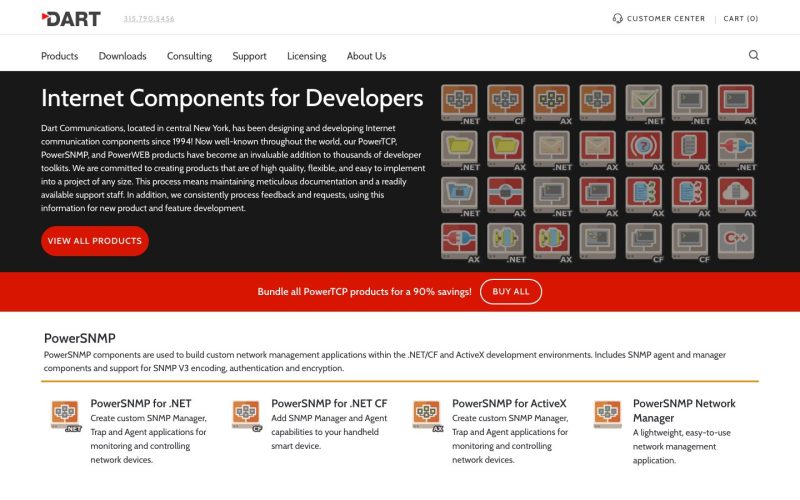Click the Bundle all PowerTCP products banner text
Viewport: 800px width, 500px height.
click(x=364, y=292)
